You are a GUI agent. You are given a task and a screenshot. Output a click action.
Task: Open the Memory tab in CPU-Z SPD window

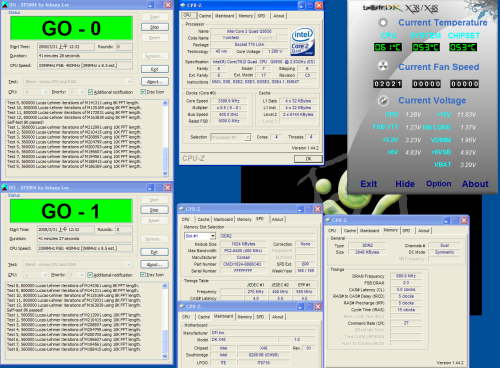[x=244, y=219]
